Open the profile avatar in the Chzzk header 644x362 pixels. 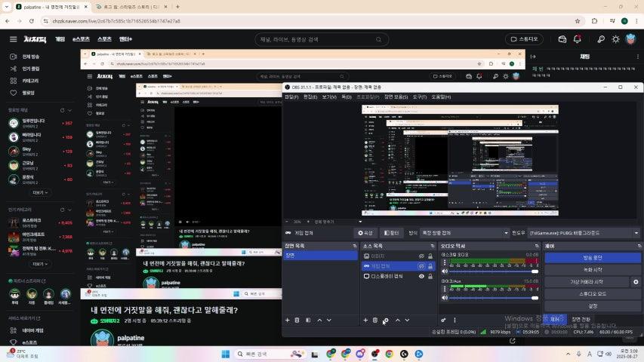631,39
